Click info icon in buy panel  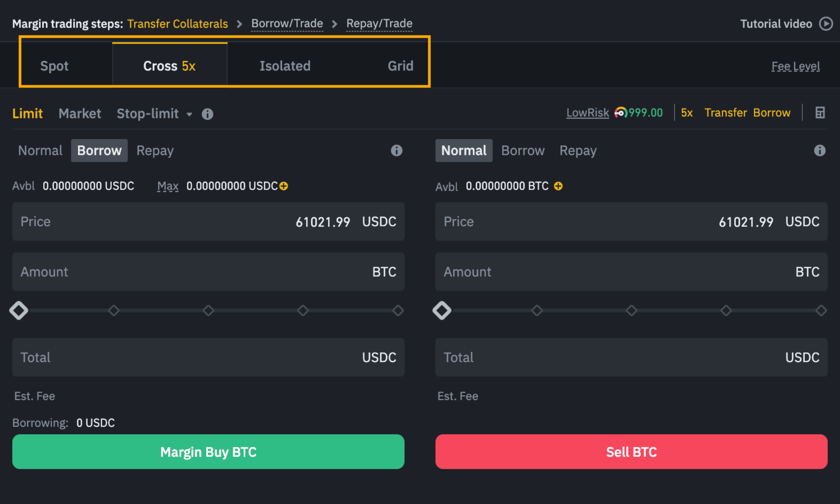[x=396, y=150]
